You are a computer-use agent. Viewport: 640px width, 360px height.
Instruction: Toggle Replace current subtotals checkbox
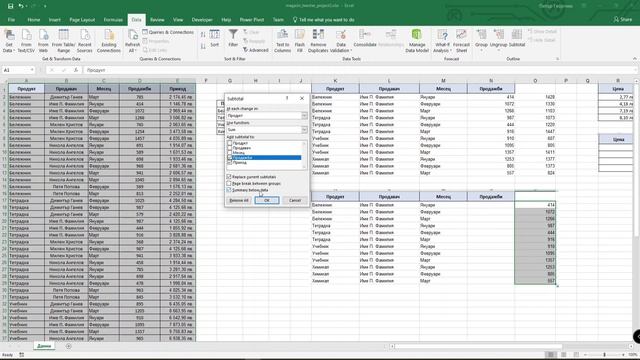229,177
